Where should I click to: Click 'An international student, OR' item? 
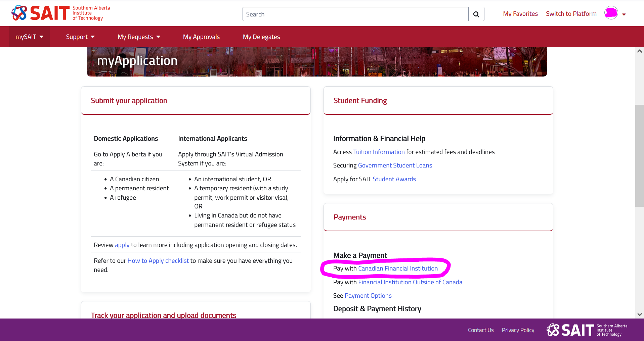[x=232, y=179]
